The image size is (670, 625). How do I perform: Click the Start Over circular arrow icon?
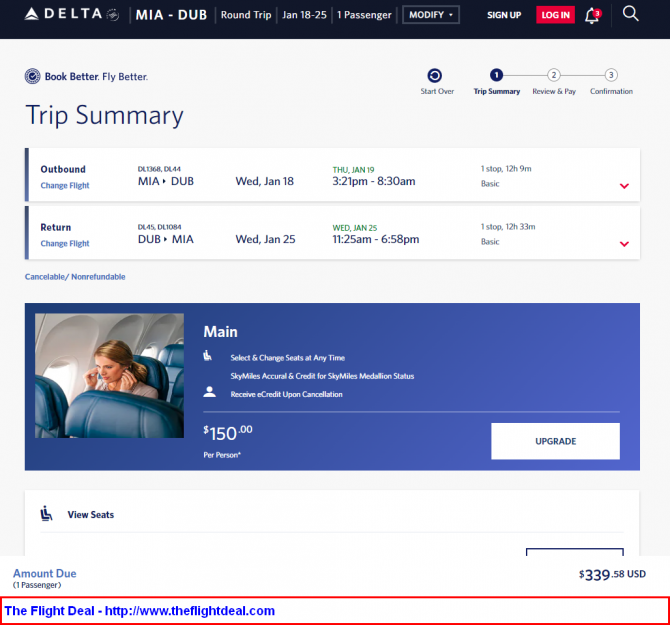point(435,76)
